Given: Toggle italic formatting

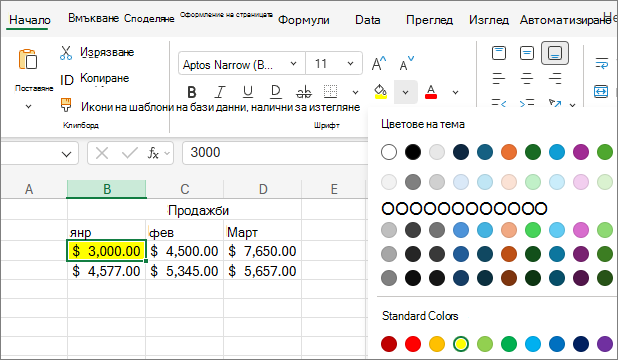Looking at the screenshot, I should click(220, 92).
